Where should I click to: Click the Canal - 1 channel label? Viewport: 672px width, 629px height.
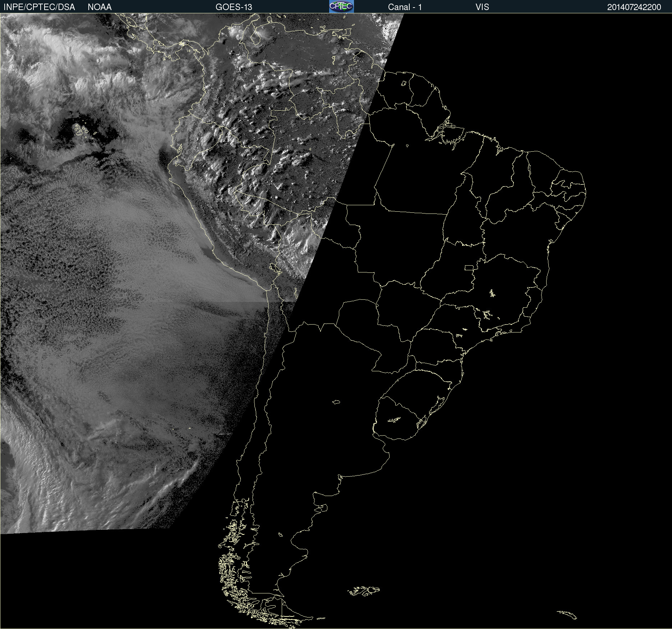pos(405,7)
